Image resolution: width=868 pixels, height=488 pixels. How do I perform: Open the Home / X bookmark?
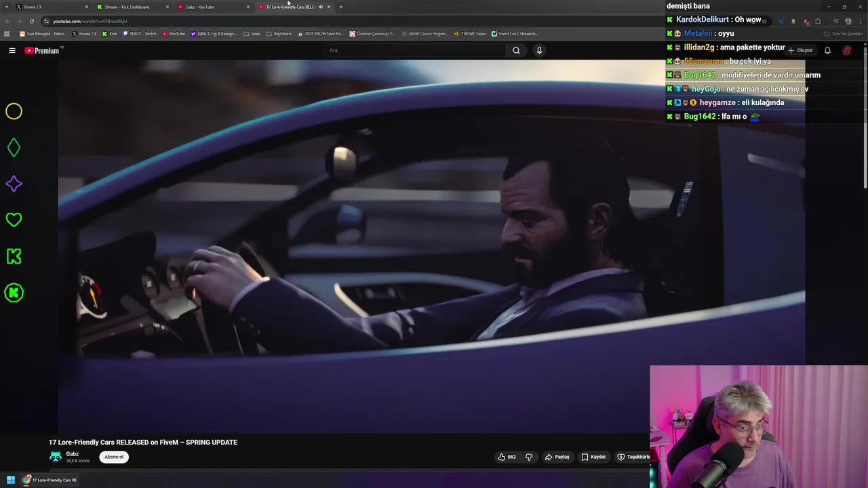coord(84,34)
